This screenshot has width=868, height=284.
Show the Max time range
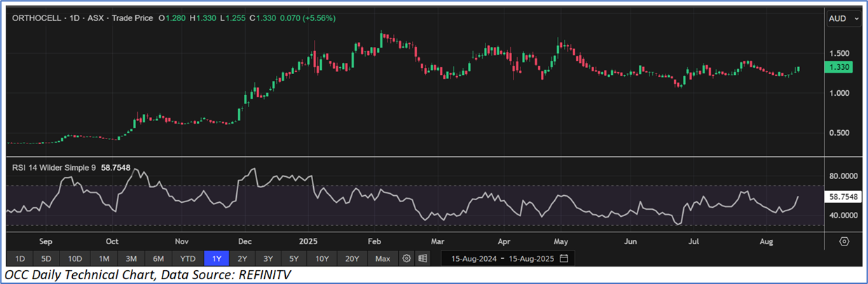(x=383, y=259)
